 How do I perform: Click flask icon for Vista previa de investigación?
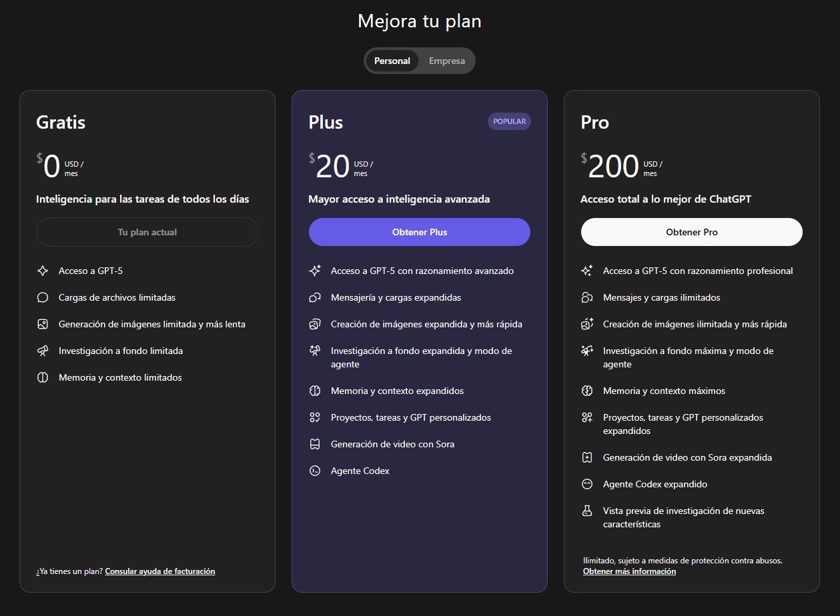(x=587, y=511)
